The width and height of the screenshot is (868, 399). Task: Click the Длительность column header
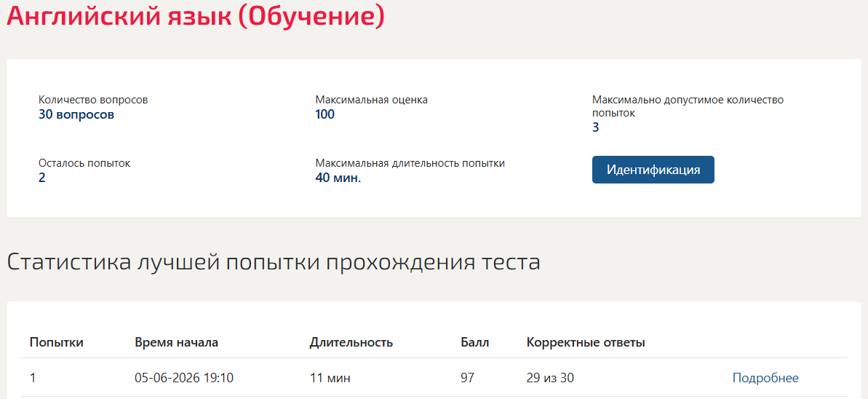351,342
